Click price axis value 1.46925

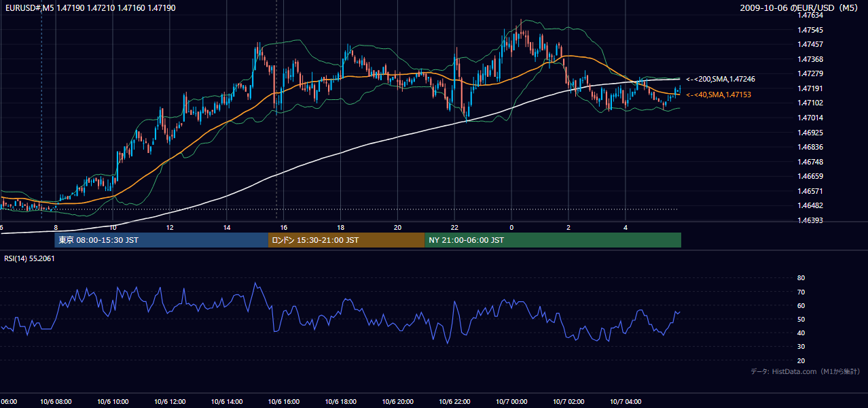tap(811, 133)
